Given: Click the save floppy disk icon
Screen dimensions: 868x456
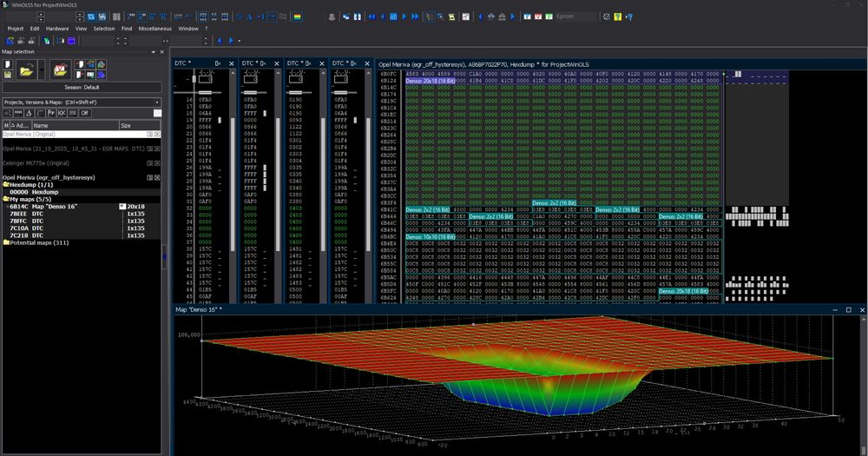Looking at the screenshot, I should [8, 76].
